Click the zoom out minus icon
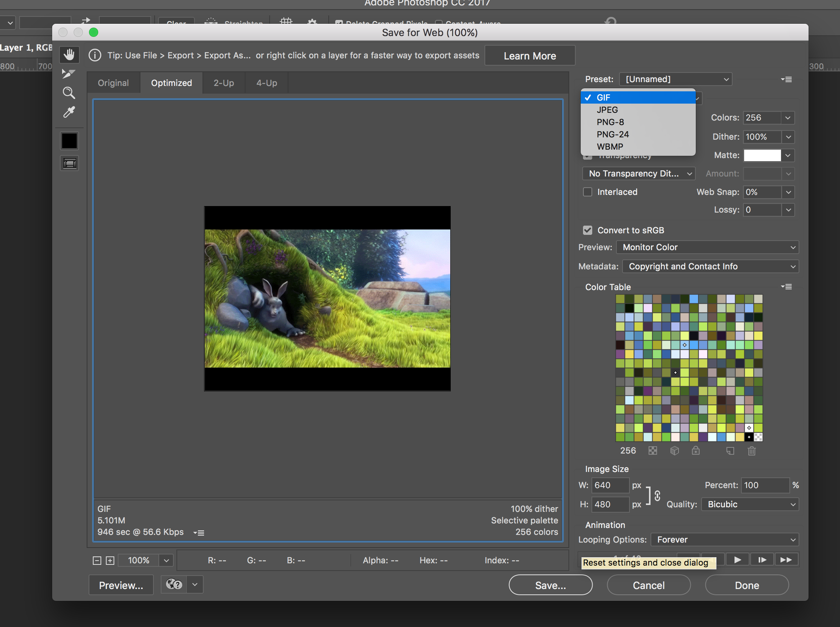This screenshot has width=840, height=627. pos(97,561)
